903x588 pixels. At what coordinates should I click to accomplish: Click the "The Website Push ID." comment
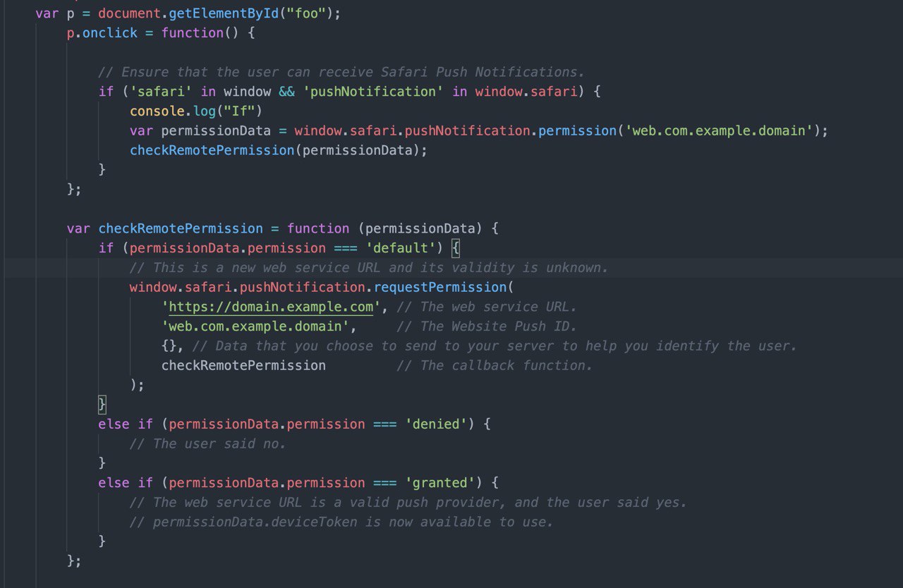(x=487, y=326)
